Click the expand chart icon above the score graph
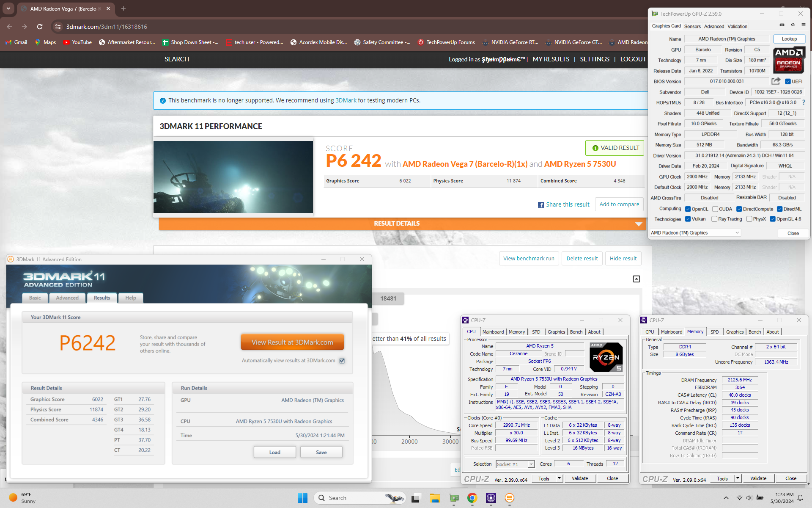The height and width of the screenshot is (508, 812). click(636, 279)
